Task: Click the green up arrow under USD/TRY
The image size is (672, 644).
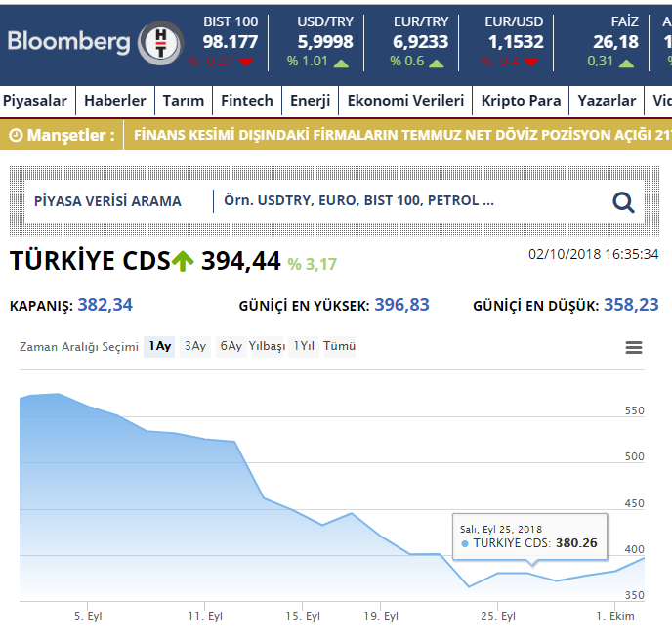Action: pos(341,63)
